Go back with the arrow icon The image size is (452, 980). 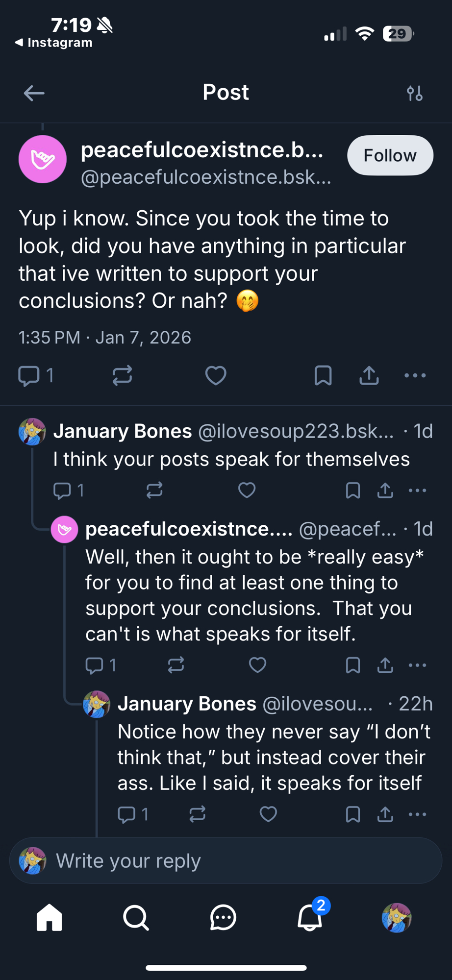[x=34, y=93]
